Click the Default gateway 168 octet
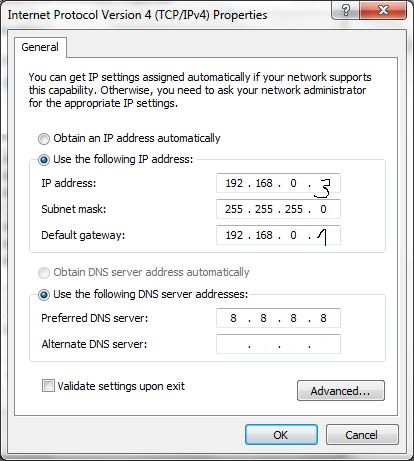Viewport: 414px width, 461px height. [x=264, y=235]
